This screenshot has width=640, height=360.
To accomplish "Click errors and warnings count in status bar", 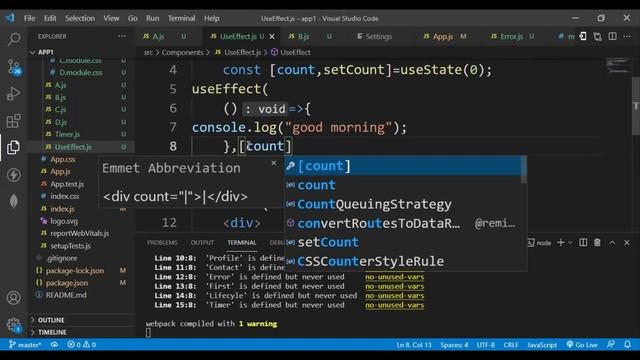I will [x=81, y=344].
